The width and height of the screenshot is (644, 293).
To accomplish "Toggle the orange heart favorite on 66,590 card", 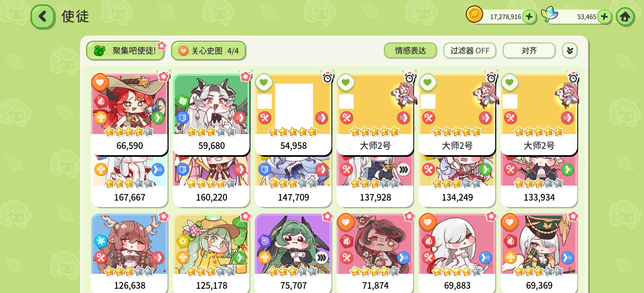I will (100, 82).
